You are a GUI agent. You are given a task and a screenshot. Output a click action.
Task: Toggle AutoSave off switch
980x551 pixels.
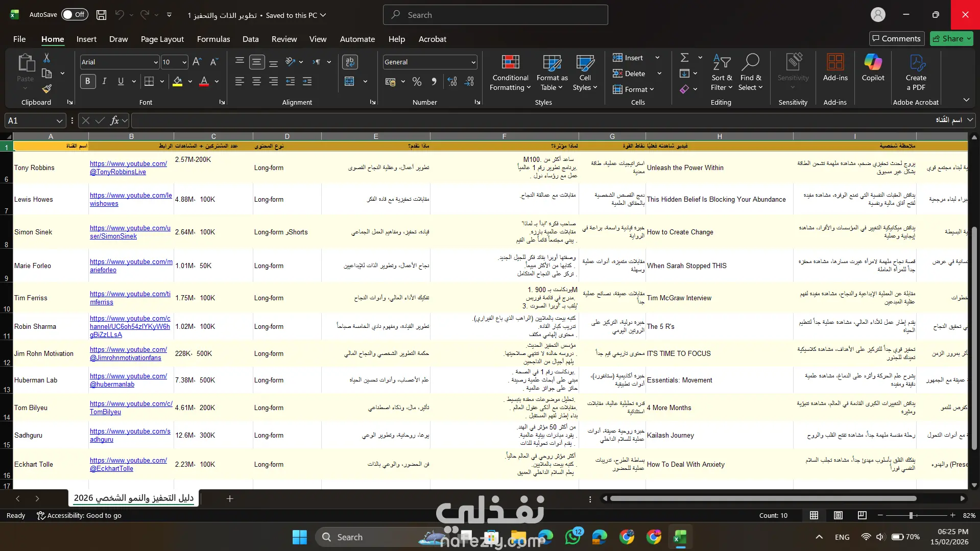tap(75, 15)
